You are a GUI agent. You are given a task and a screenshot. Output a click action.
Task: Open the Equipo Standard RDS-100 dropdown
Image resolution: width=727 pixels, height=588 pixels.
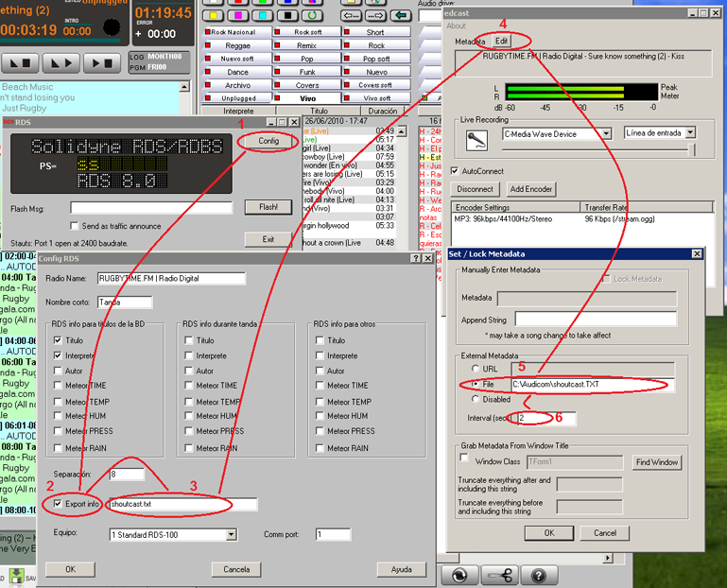pyautogui.click(x=232, y=535)
